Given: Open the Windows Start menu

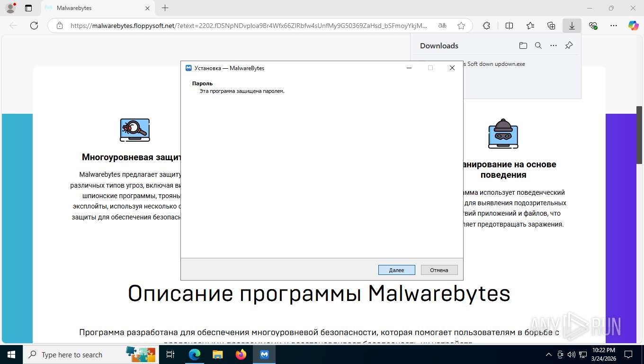Looking at the screenshot, I should click(x=11, y=355).
